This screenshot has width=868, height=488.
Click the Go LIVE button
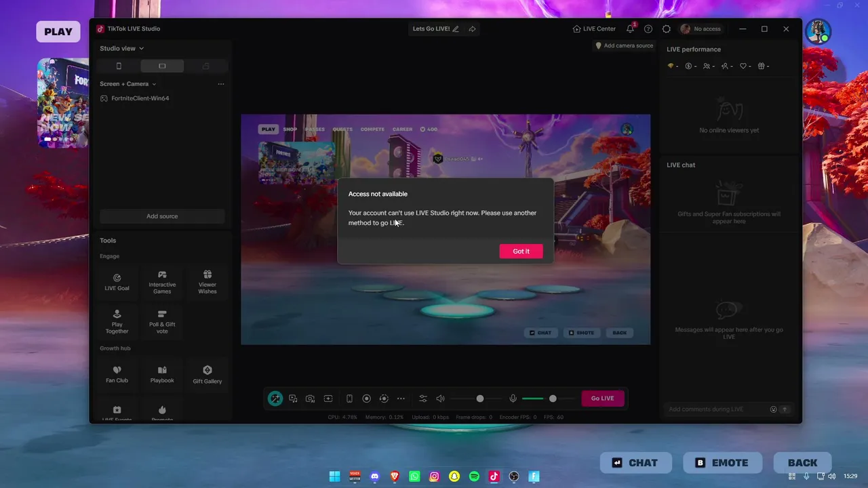click(x=602, y=399)
